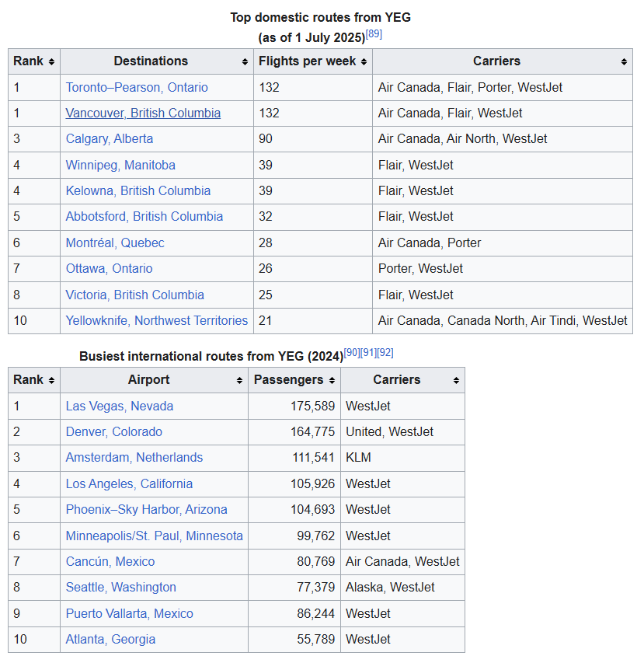
Task: Visit the Amsterdam, Netherlands link
Action: 134,458
